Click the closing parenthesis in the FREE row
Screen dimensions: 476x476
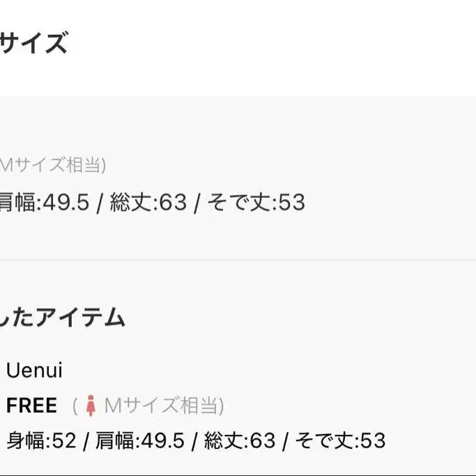coord(221,405)
